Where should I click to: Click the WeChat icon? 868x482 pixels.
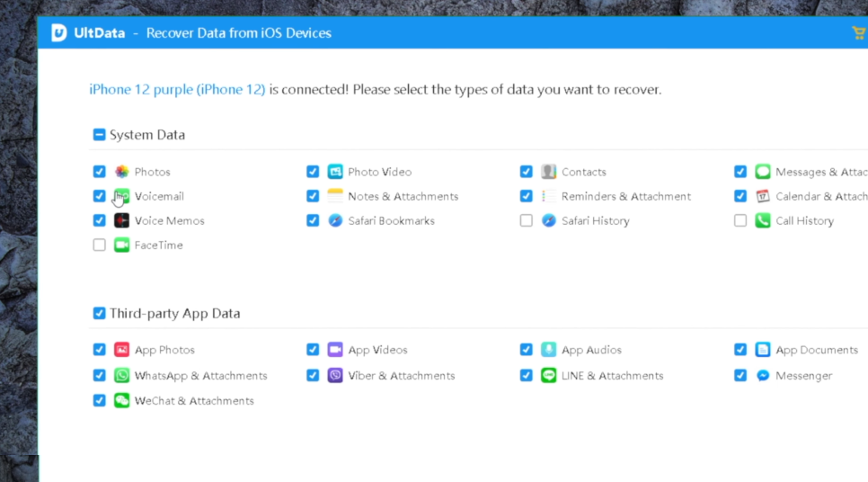coord(122,401)
